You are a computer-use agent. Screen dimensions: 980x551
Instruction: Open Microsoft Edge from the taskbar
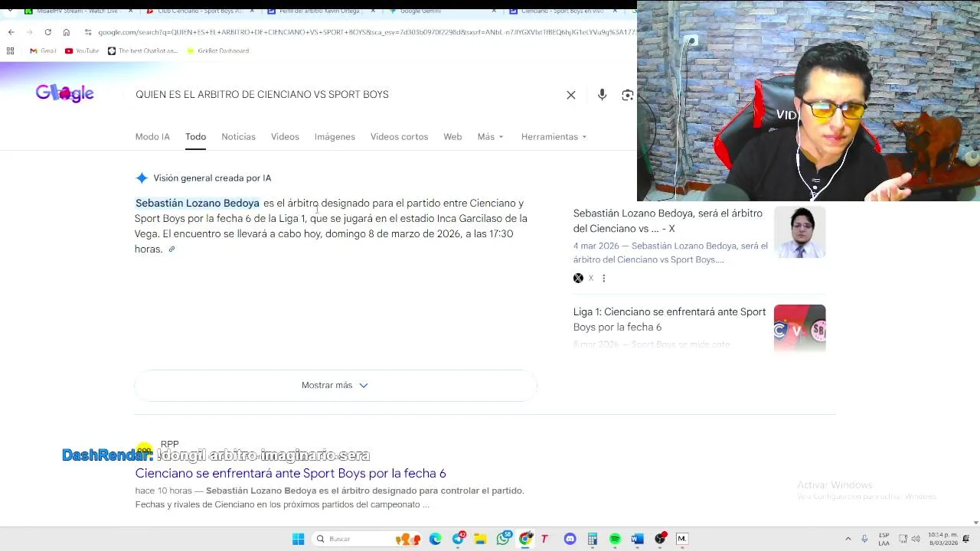point(436,539)
